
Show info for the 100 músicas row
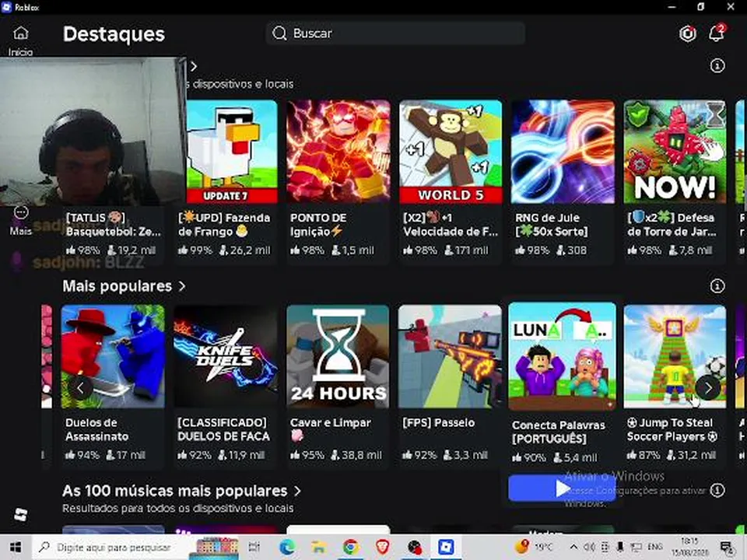click(717, 490)
